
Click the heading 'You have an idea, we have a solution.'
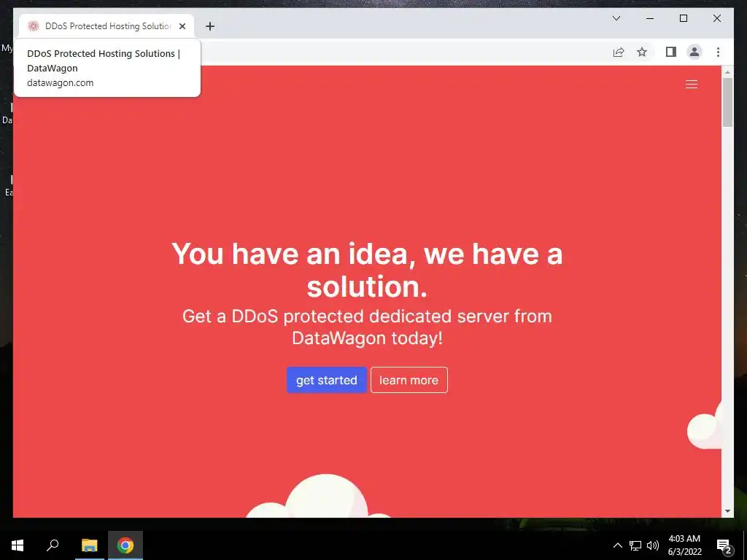[367, 270]
